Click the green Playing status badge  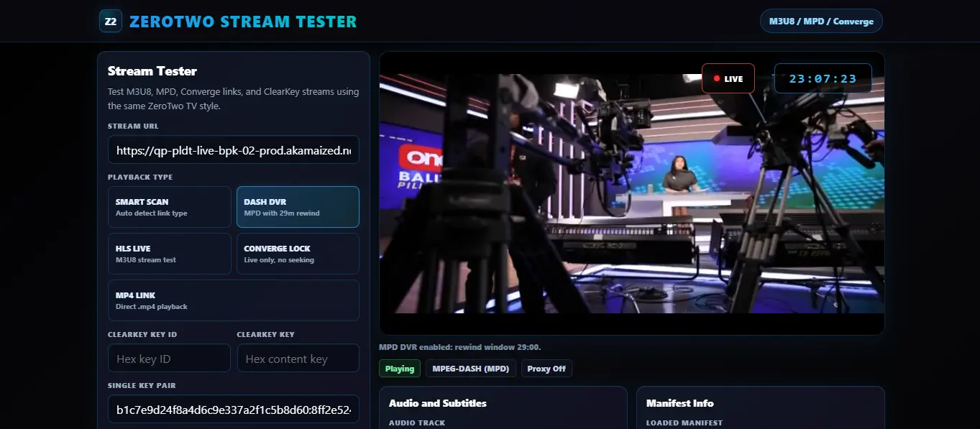pos(400,369)
